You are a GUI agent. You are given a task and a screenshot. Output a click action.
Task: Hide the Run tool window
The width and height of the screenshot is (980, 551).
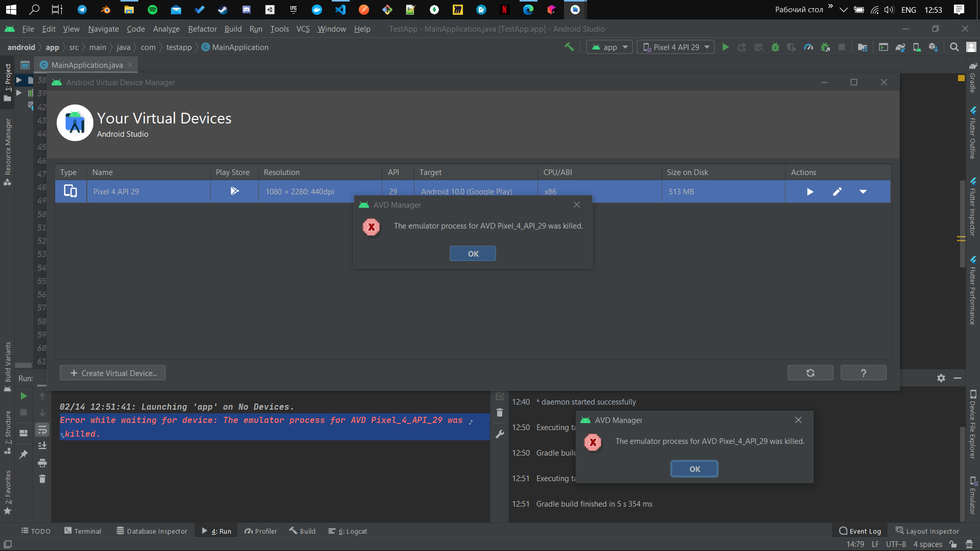click(958, 378)
